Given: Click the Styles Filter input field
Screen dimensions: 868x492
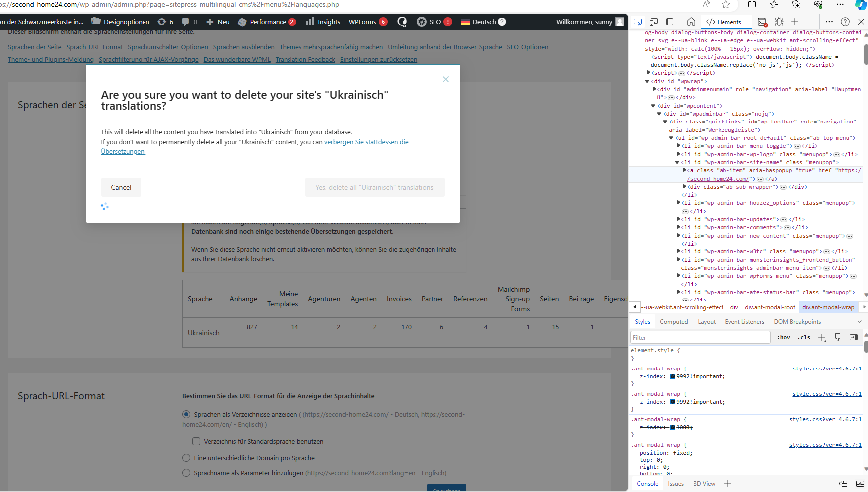Looking at the screenshot, I should [701, 337].
